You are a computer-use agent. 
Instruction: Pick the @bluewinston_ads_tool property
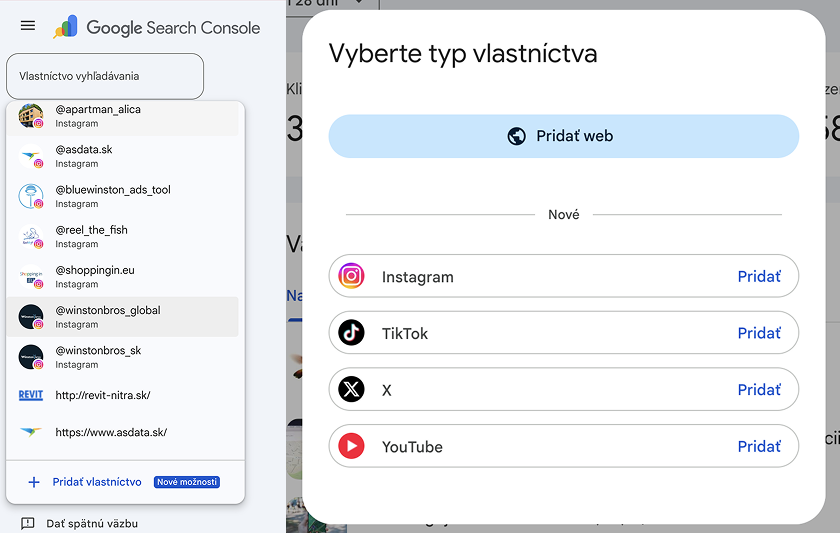122,196
